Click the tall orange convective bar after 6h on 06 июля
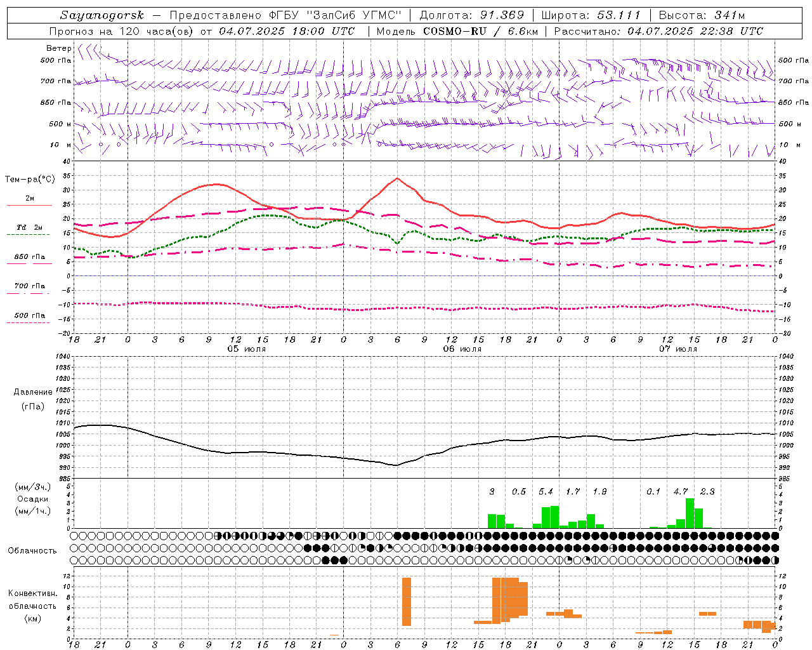Screen dimensions: 812x650 tap(407, 601)
